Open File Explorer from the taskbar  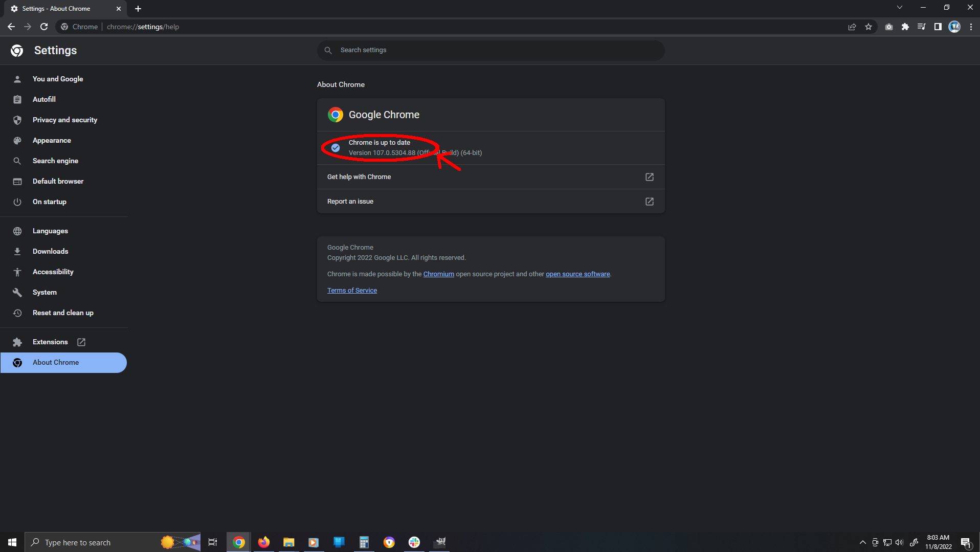coord(289,542)
